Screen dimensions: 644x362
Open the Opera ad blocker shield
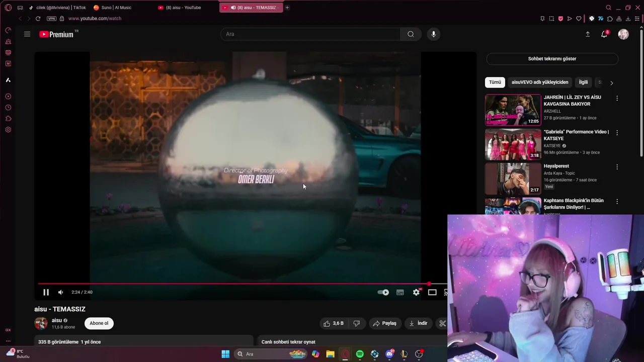(560, 19)
